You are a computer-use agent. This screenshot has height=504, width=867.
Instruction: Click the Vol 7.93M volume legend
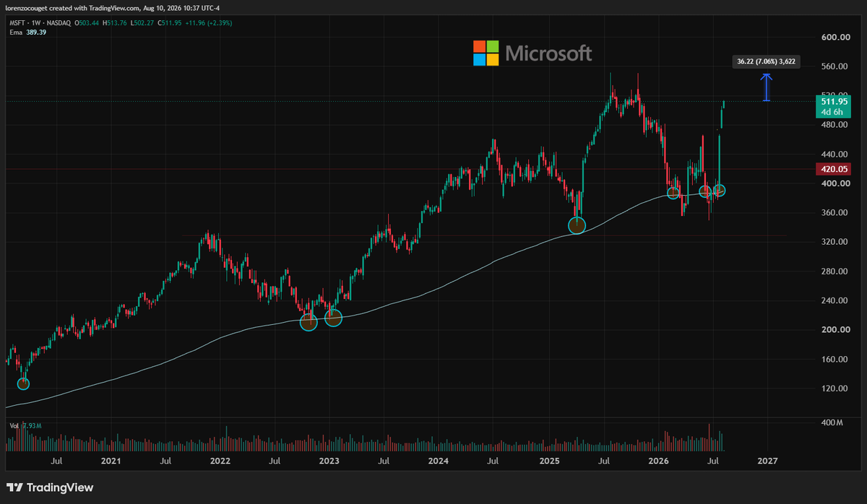click(27, 425)
